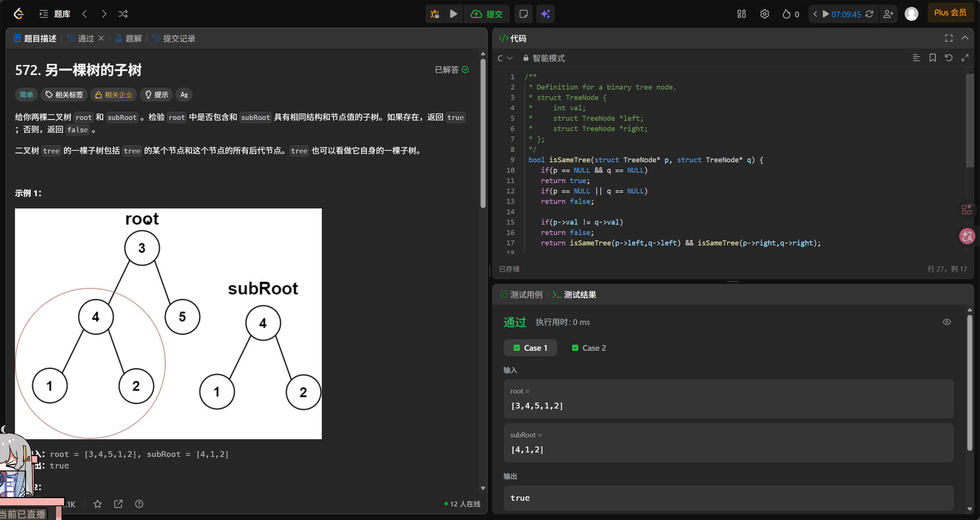
Task: Select Case 2 test case
Action: pyautogui.click(x=589, y=348)
